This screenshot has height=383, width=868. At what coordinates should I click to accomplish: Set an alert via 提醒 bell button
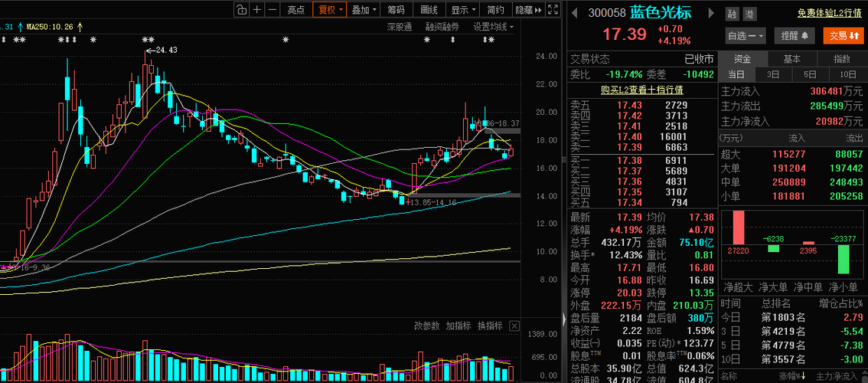[x=794, y=35]
